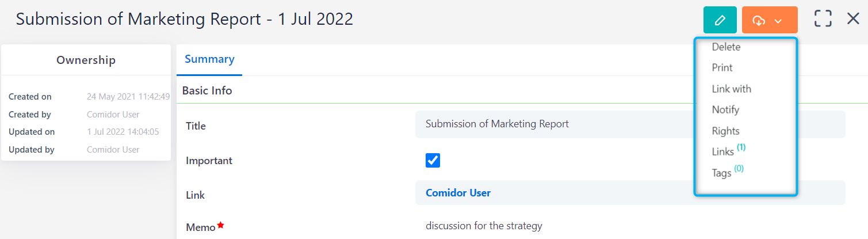The width and height of the screenshot is (868, 239).
Task: Select the Link with menu option
Action: coord(731,89)
